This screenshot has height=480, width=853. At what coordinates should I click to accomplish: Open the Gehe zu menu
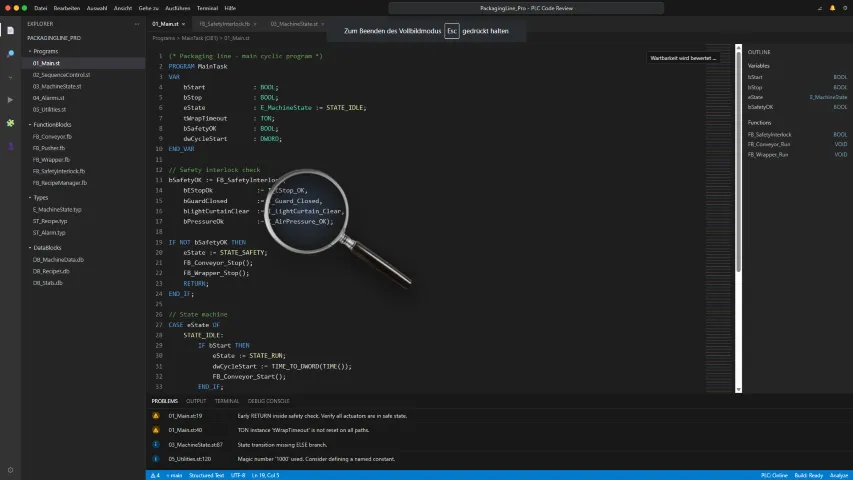(x=149, y=8)
